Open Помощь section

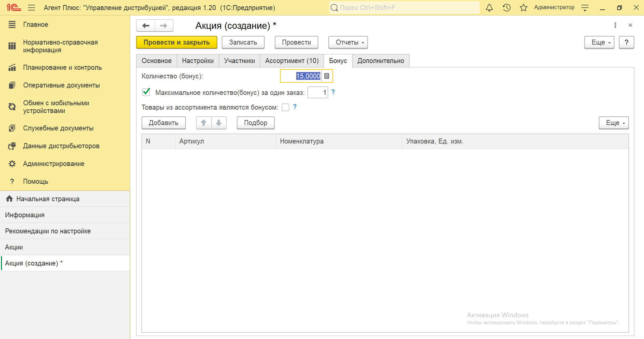65,181
